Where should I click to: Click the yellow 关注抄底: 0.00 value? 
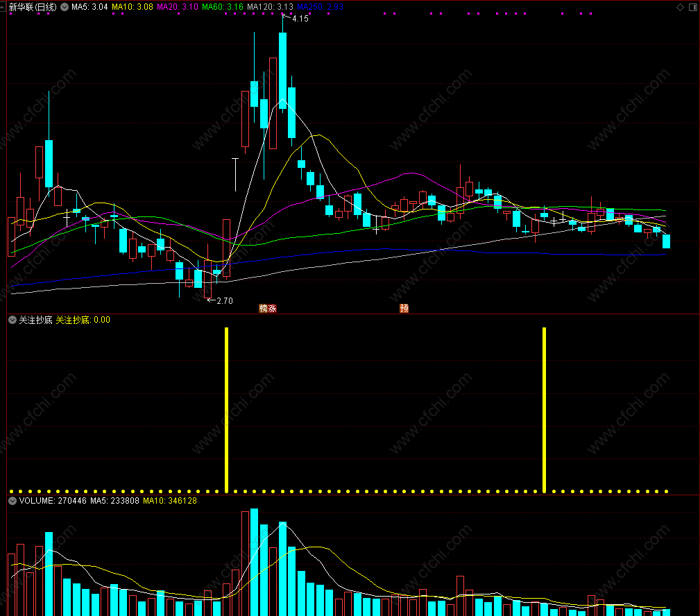click(83, 320)
